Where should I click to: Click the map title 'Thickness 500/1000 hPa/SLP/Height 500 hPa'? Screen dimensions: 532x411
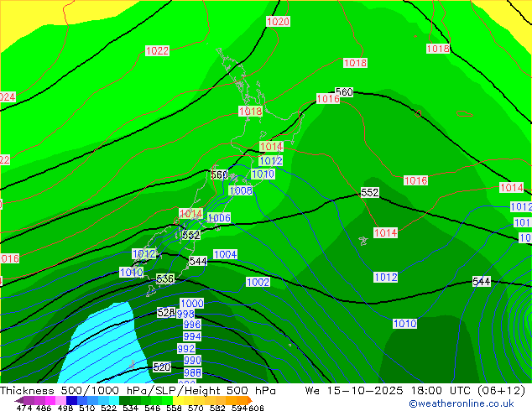coord(138,391)
